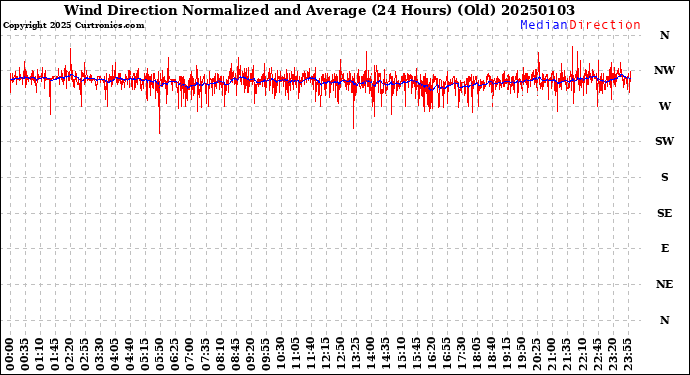Click the SW axis label
The width and height of the screenshot is (690, 375).
[664, 141]
